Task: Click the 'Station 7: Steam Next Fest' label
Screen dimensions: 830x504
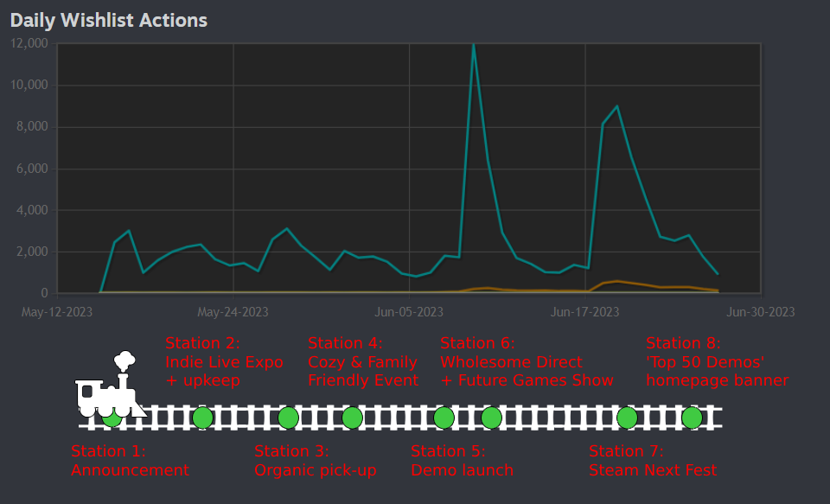Action: [x=652, y=460]
